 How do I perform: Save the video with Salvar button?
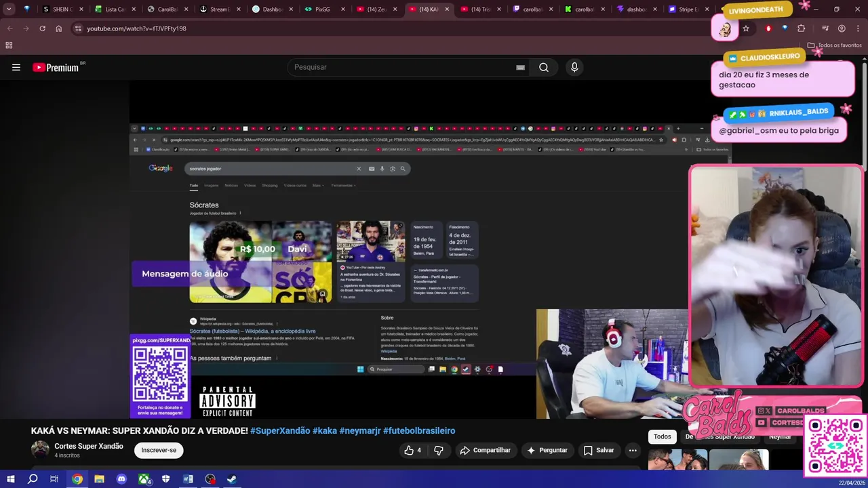[x=599, y=450]
